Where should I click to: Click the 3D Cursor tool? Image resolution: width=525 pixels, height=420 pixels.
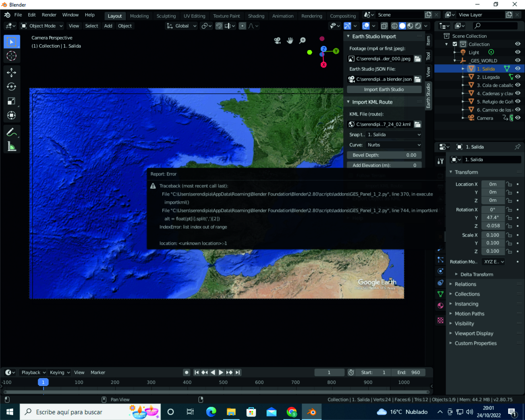[x=11, y=56]
